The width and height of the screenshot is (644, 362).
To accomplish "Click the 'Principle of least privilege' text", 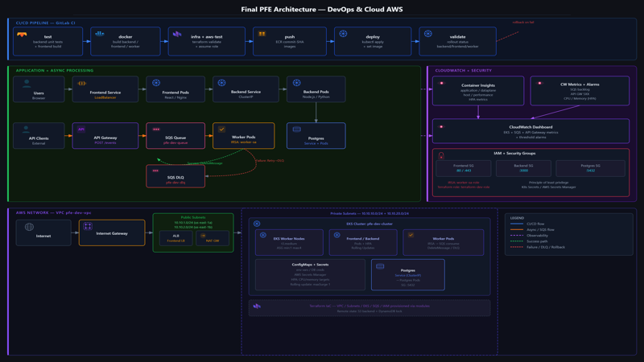I will point(549,183).
